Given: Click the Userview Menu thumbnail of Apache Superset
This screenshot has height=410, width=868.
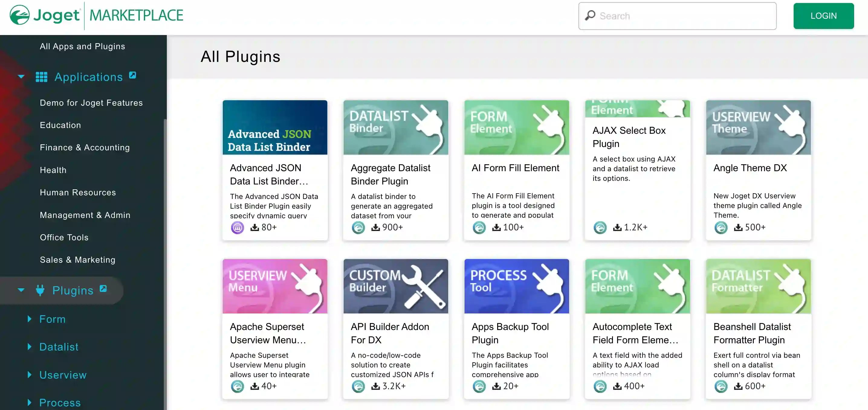Looking at the screenshot, I should coord(275,286).
